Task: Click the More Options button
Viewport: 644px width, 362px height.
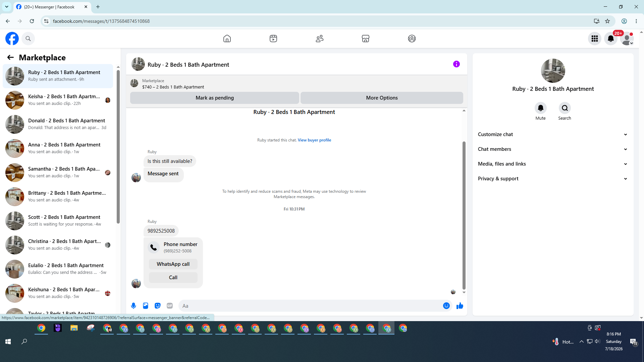Action: click(382, 98)
